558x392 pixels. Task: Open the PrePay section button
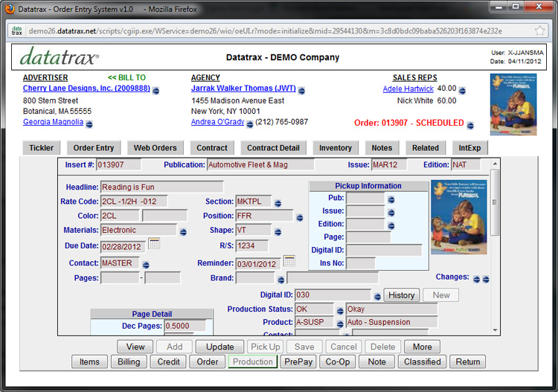(x=298, y=362)
